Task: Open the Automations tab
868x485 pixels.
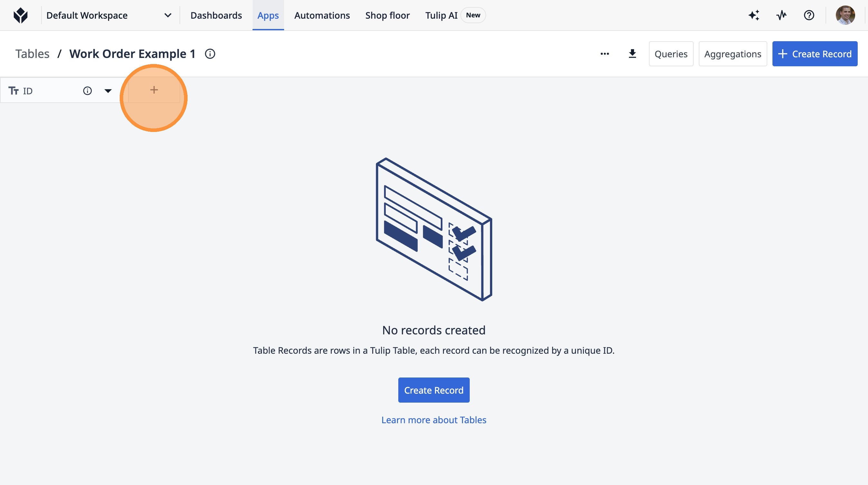Action: point(322,15)
